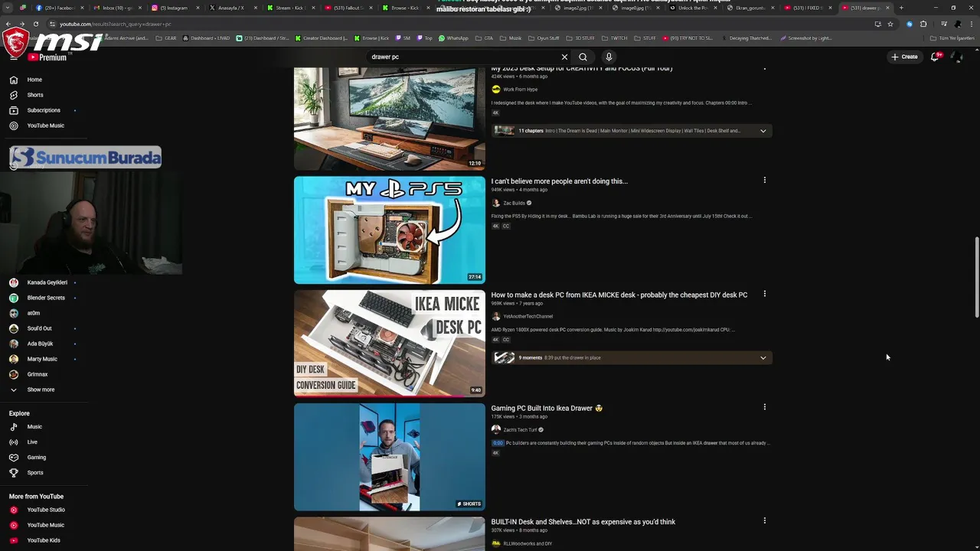The image size is (980, 551).
Task: Click the magnifier search button
Action: 583,57
